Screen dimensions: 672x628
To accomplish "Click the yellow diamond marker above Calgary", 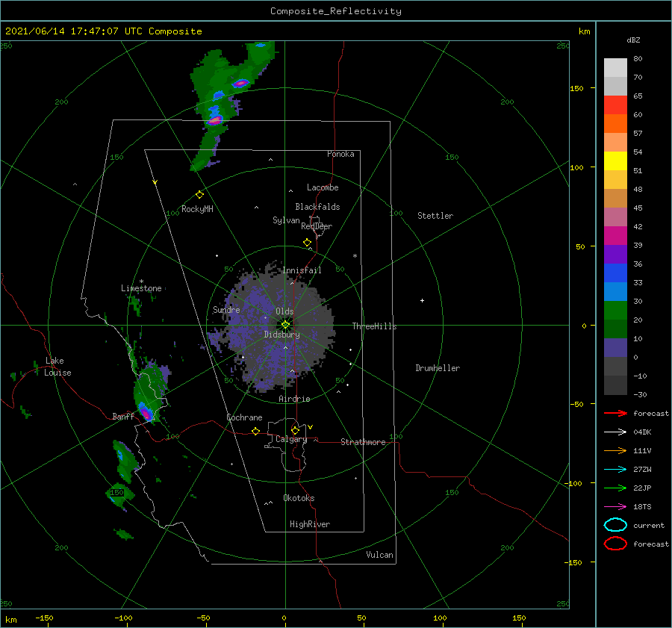I will [295, 430].
